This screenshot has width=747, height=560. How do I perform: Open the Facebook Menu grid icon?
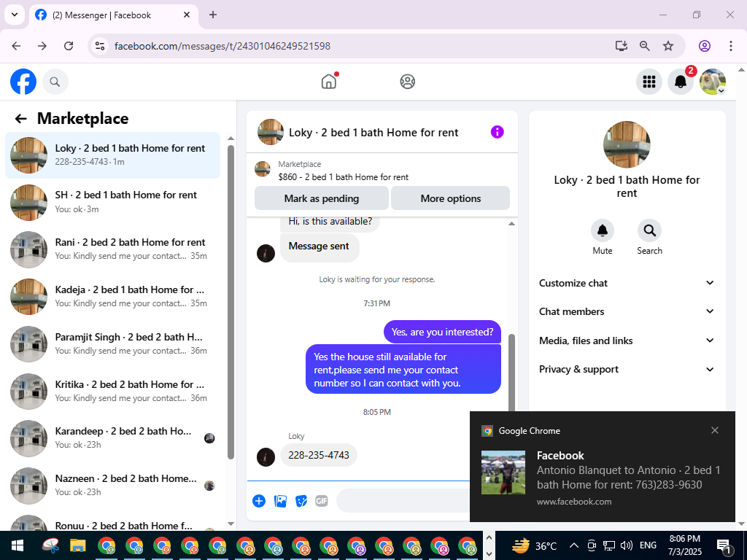coord(649,82)
